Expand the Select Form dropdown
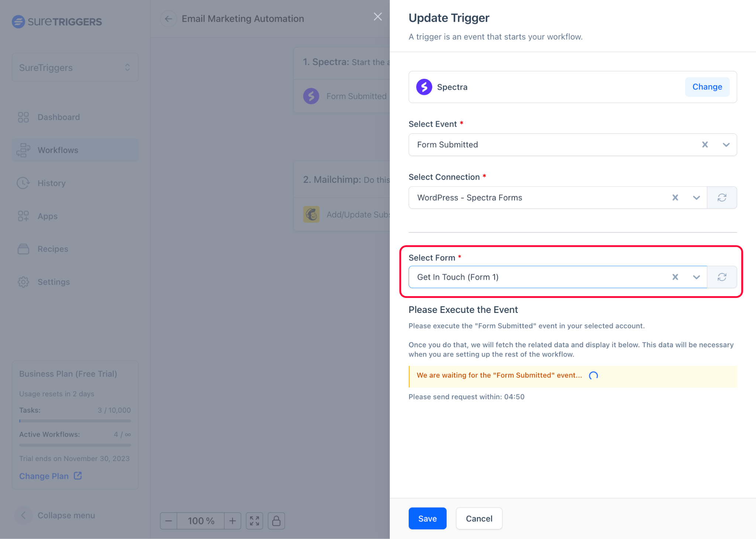This screenshot has height=539, width=756. pyautogui.click(x=697, y=276)
